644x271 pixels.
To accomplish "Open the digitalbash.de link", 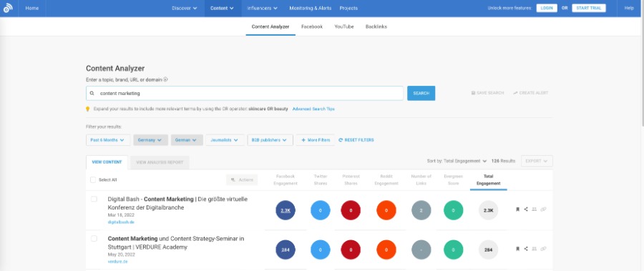I will (121, 222).
